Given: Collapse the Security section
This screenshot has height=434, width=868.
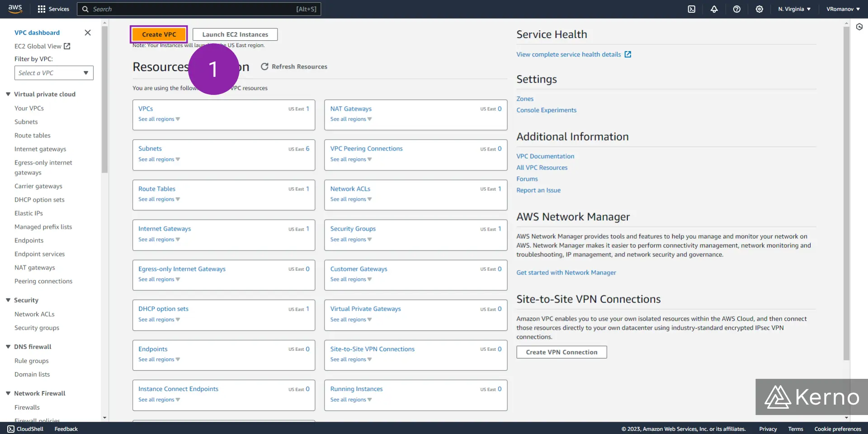Looking at the screenshot, I should (x=8, y=300).
